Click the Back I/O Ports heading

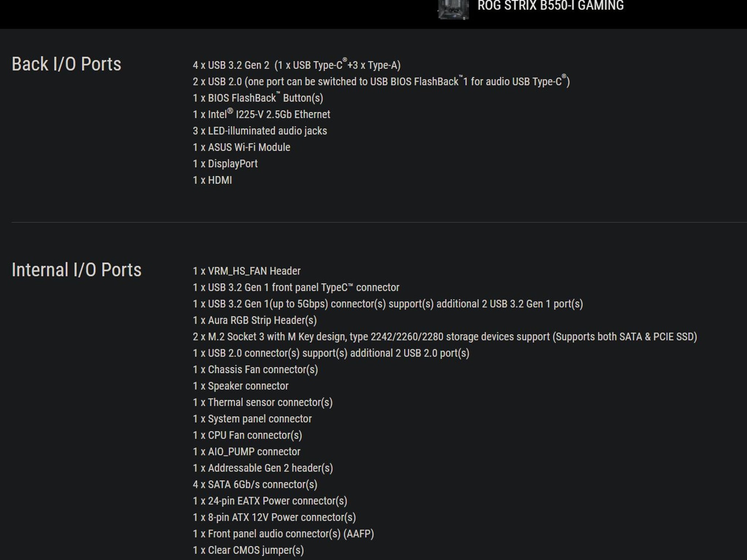click(66, 64)
